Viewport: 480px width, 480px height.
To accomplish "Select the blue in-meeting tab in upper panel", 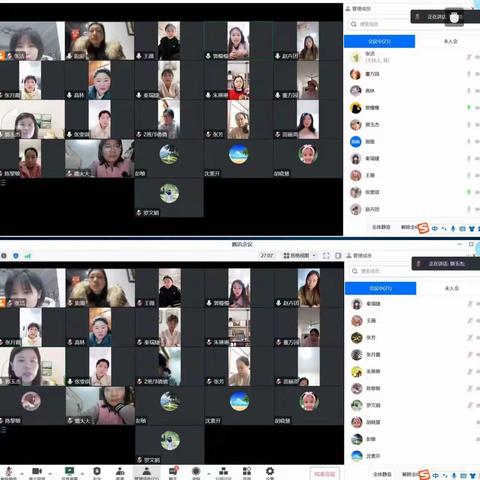I will tap(379, 41).
